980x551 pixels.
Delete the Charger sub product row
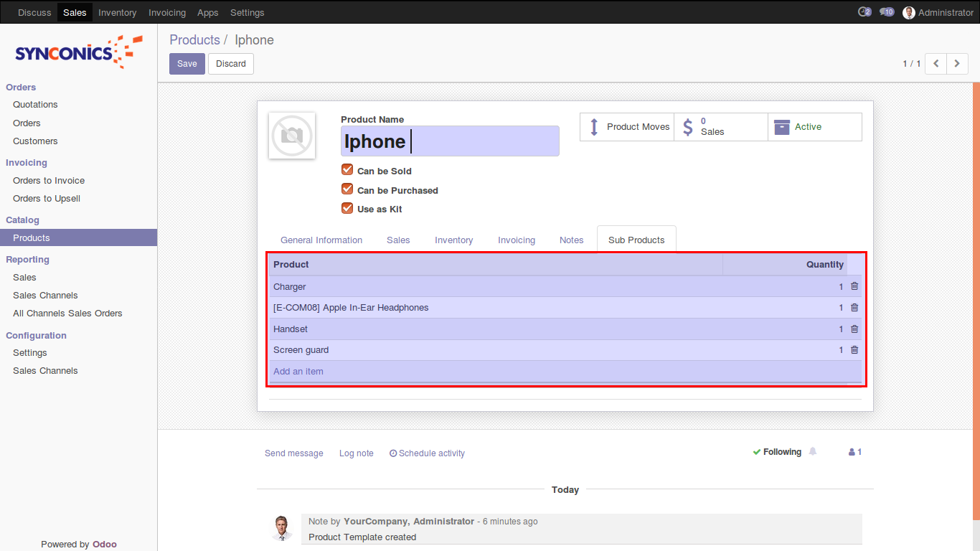854,286
